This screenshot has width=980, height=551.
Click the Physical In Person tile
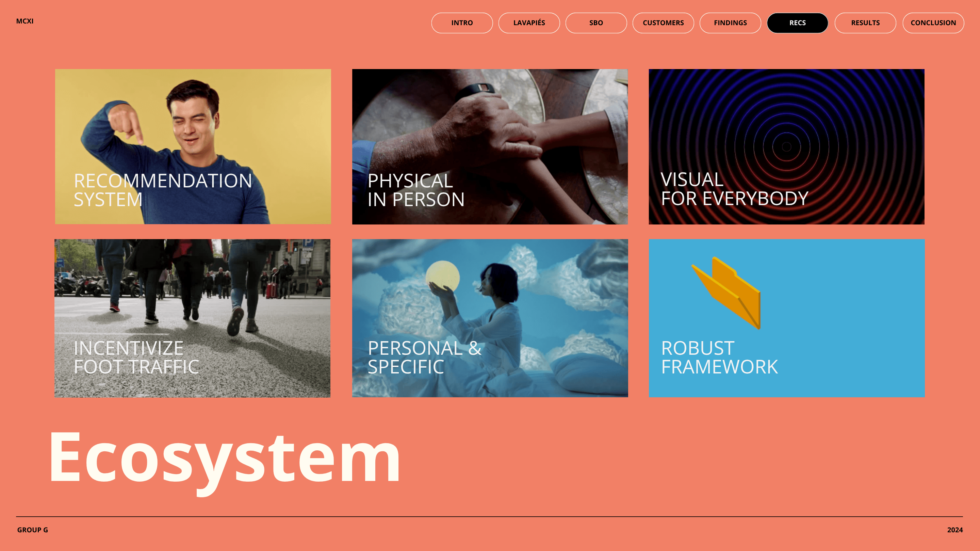(490, 146)
